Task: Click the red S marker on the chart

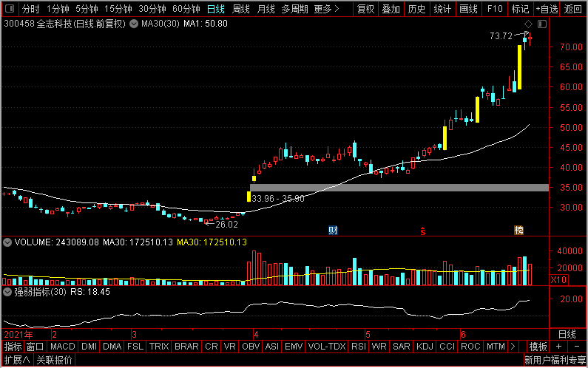Action: [423, 231]
